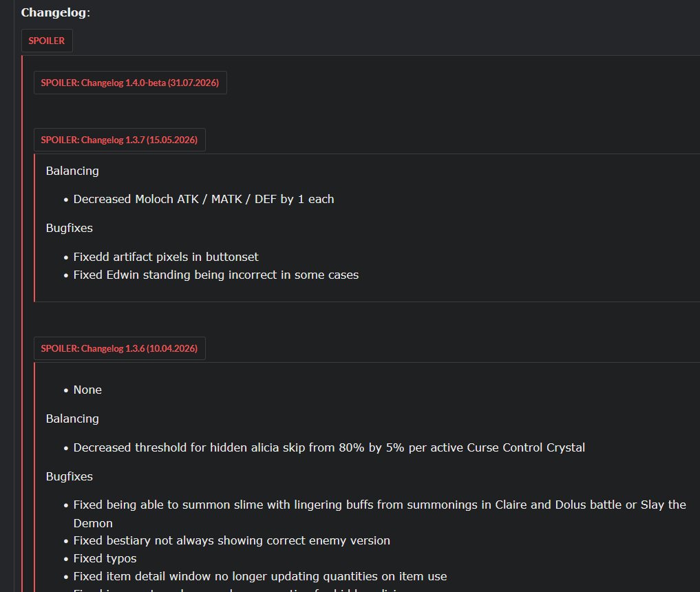Click the wrapped word Demon
700x592 pixels.
point(93,523)
